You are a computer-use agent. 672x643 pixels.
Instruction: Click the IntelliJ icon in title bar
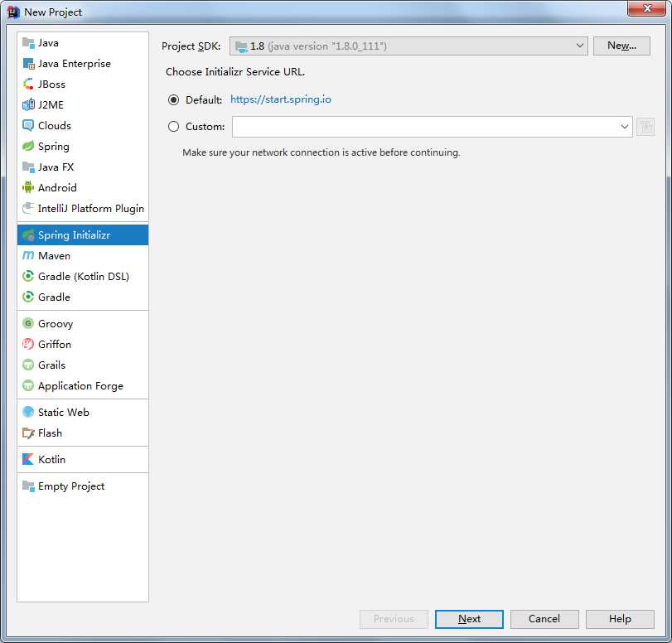[x=14, y=12]
